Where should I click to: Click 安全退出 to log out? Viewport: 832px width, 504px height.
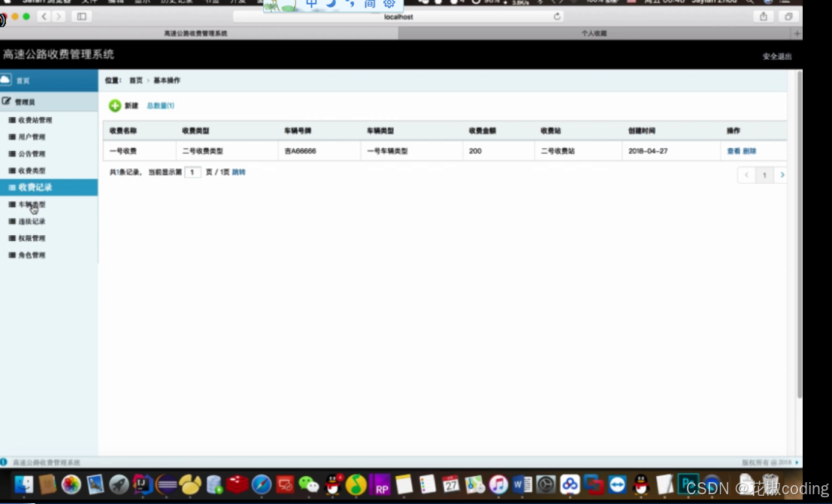pyautogui.click(x=777, y=56)
